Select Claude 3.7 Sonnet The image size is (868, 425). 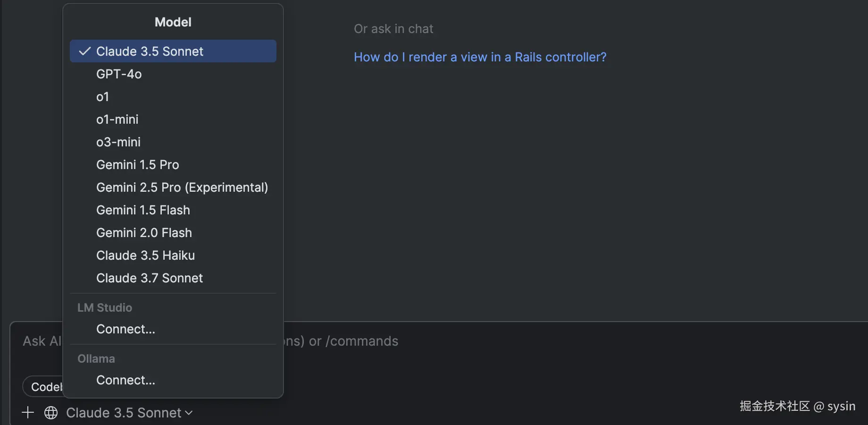click(150, 278)
